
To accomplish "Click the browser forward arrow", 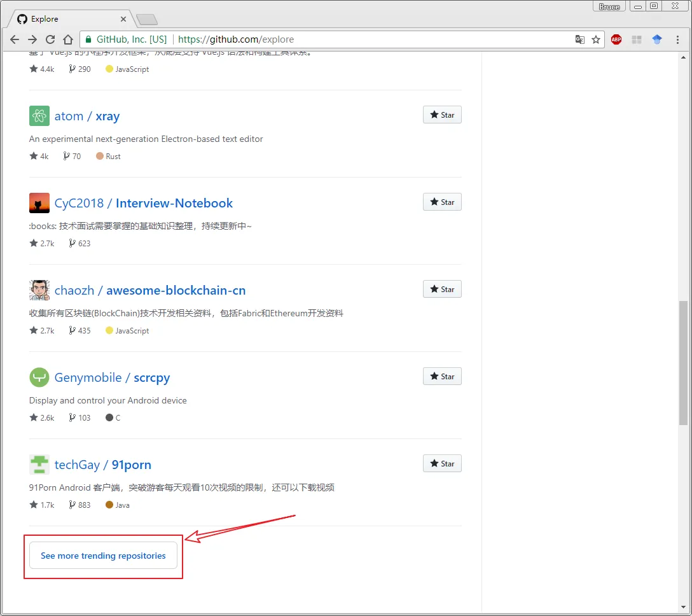I will pyautogui.click(x=32, y=39).
